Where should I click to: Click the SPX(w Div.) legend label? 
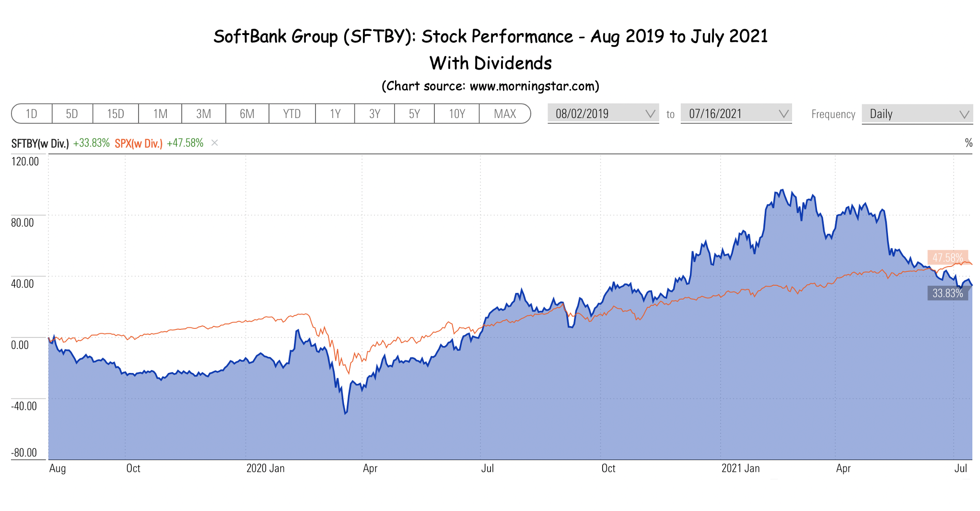139,143
